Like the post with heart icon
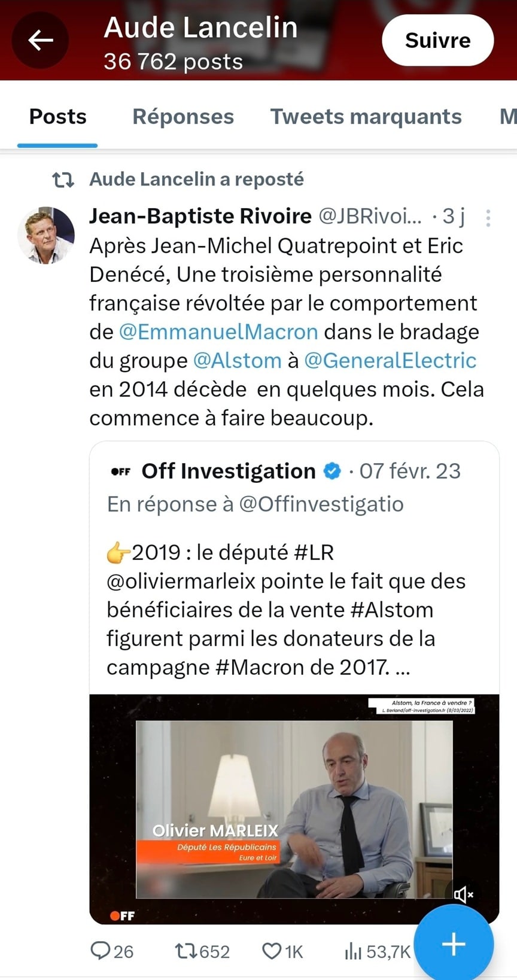This screenshot has width=517, height=980. click(272, 951)
